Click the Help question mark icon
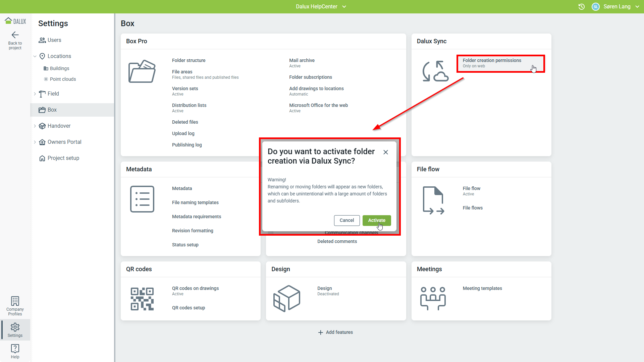 point(15,349)
